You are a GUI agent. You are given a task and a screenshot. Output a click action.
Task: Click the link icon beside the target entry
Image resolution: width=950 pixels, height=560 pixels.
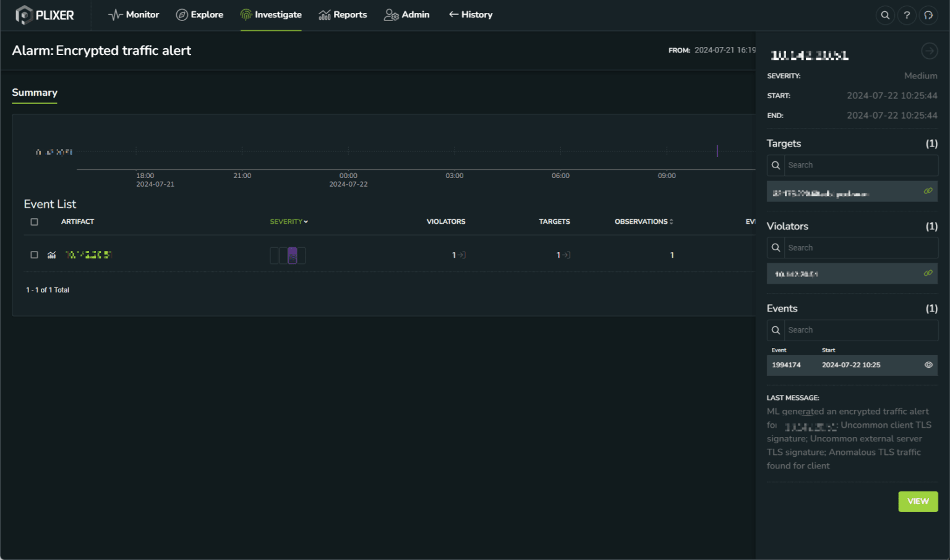(928, 191)
